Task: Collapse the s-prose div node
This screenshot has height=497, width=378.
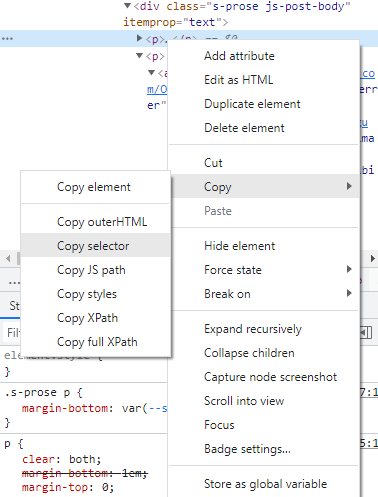Action: tap(127, 6)
